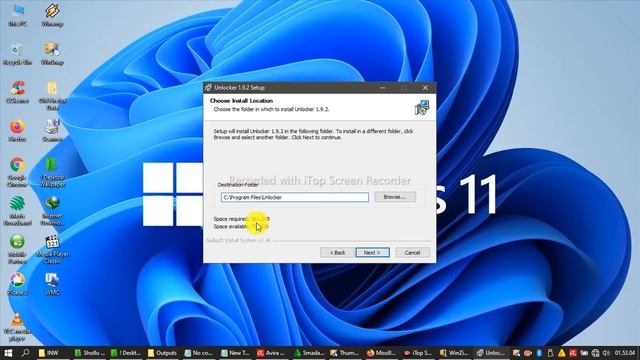Launch Picasa 3 desktop icon
Image resolution: width=640 pixels, height=360 pixels.
(17, 284)
